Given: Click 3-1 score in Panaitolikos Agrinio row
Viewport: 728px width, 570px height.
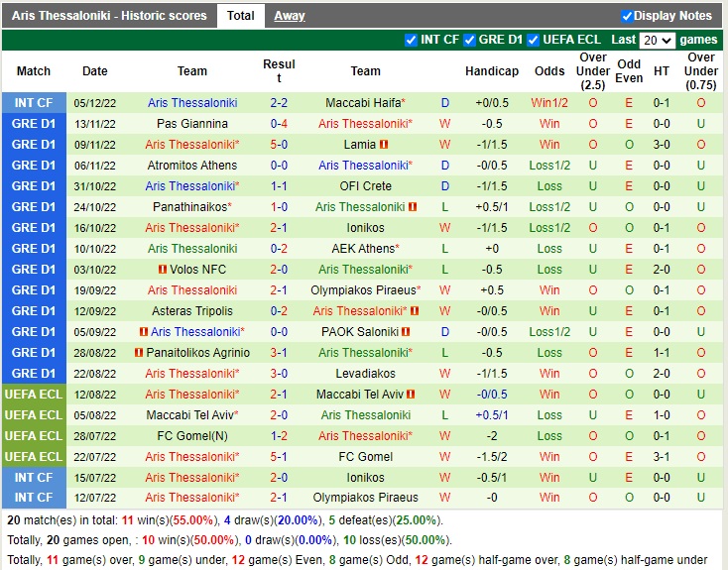Looking at the screenshot, I should pyautogui.click(x=279, y=353).
